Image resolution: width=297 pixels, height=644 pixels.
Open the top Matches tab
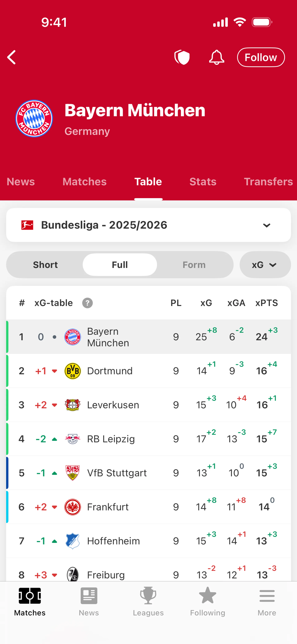[84, 182]
